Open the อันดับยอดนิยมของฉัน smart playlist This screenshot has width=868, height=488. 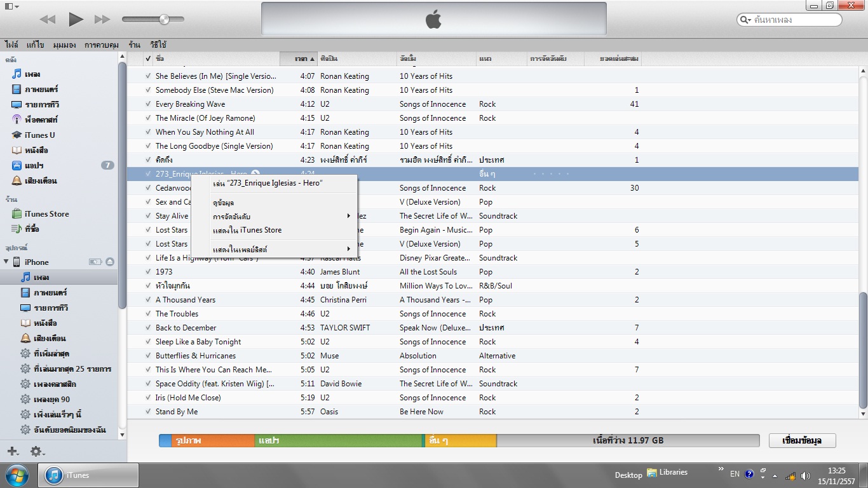pyautogui.click(x=69, y=430)
